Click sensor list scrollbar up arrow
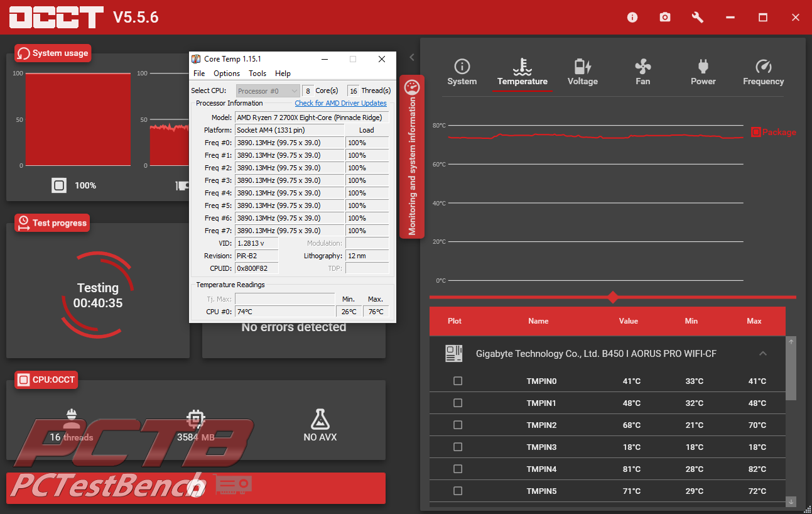812x514 pixels. tap(791, 342)
